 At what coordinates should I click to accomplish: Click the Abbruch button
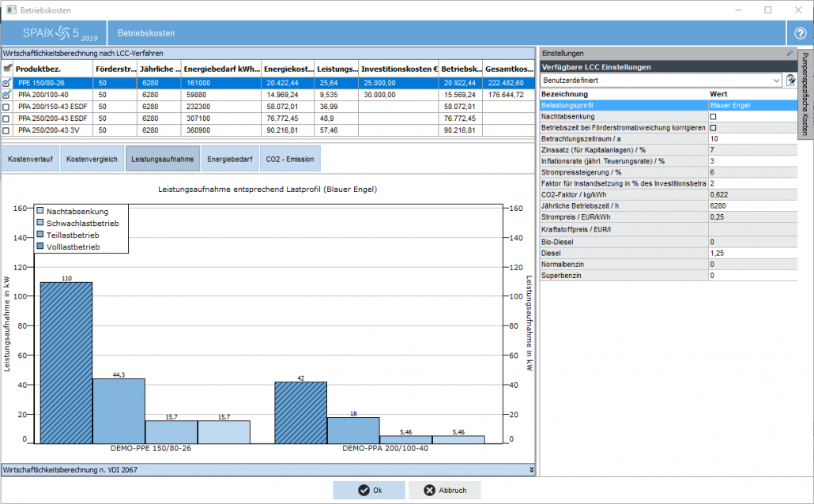(444, 490)
